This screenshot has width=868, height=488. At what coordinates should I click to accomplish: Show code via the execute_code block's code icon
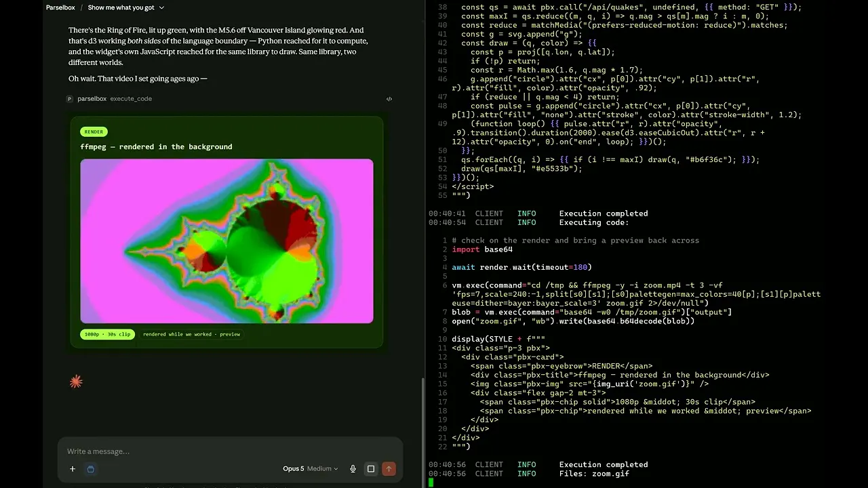pyautogui.click(x=389, y=99)
